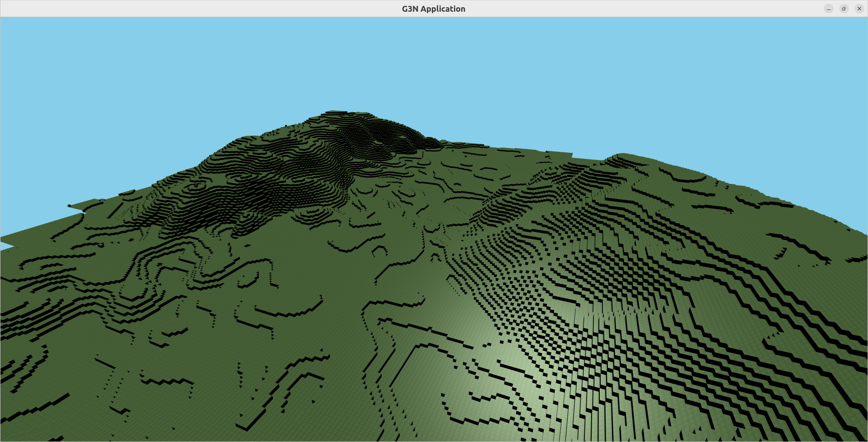
Task: Select the rounded hilltop right of the main mountain
Action: 623,157
